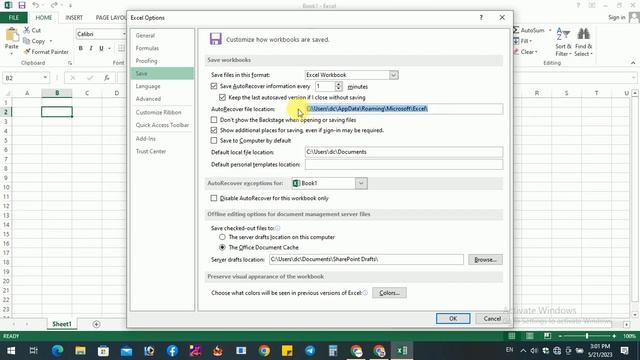The image size is (640, 360).
Task: Click the Cancel button
Action: click(492, 318)
